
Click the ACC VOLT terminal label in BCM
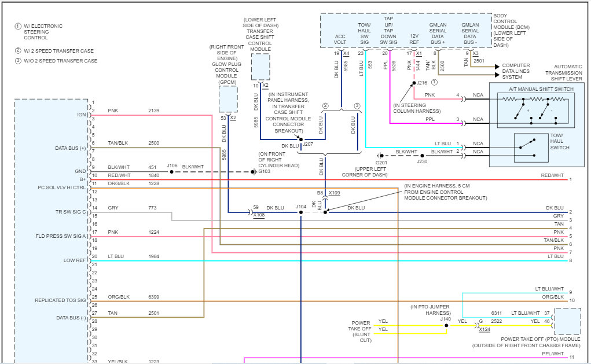(340, 39)
